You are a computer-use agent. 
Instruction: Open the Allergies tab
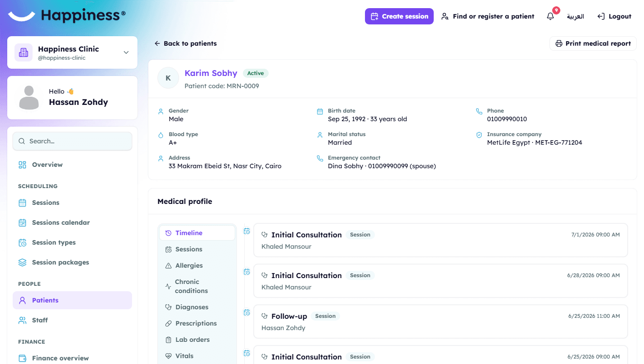[x=197, y=265]
